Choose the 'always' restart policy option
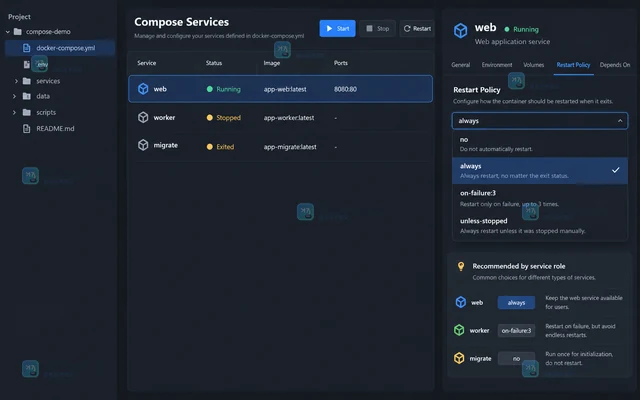Viewport: 640px width, 400px height. (x=540, y=171)
